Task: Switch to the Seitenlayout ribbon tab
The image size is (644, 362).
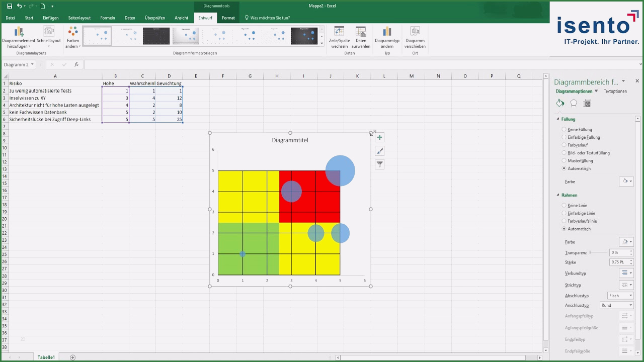Action: click(79, 18)
